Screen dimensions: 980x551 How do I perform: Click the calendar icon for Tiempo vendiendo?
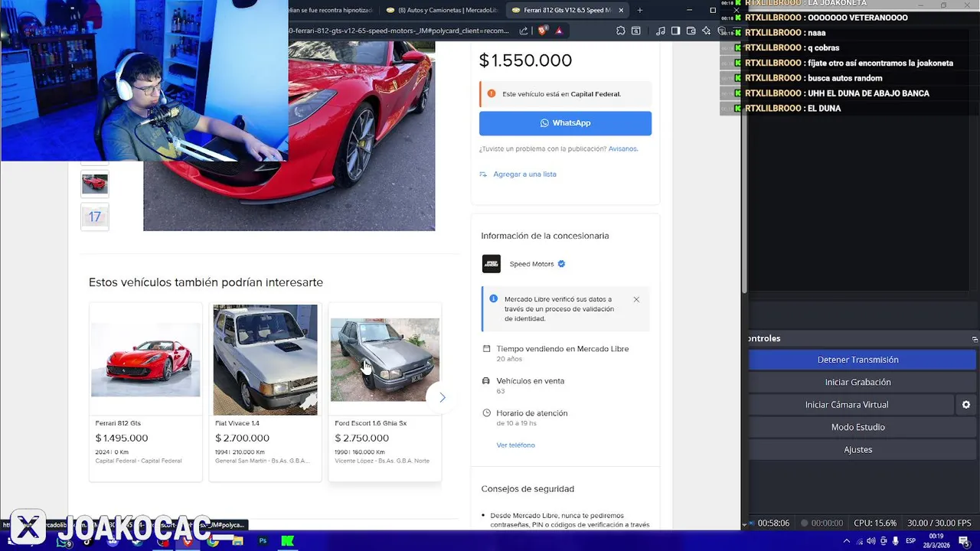pos(485,348)
